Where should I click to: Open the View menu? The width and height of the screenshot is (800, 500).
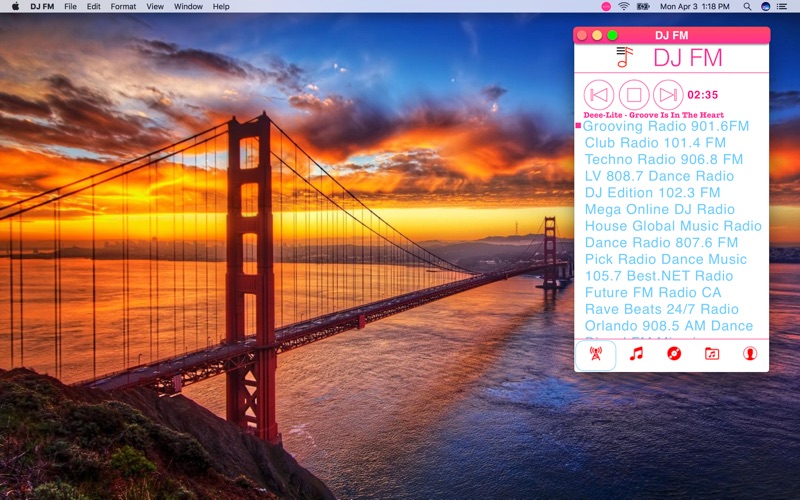coord(155,7)
